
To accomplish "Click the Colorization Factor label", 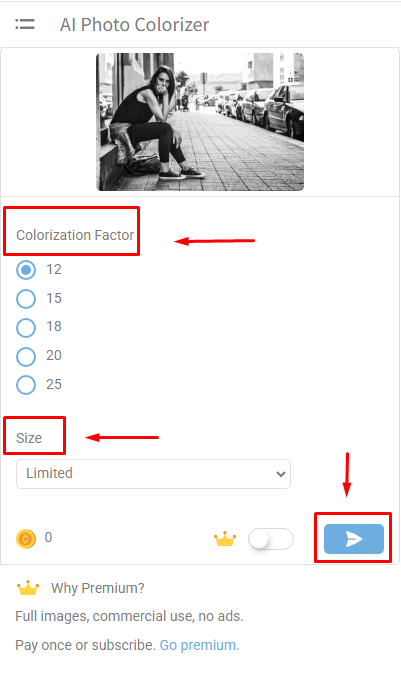I will 75,235.
